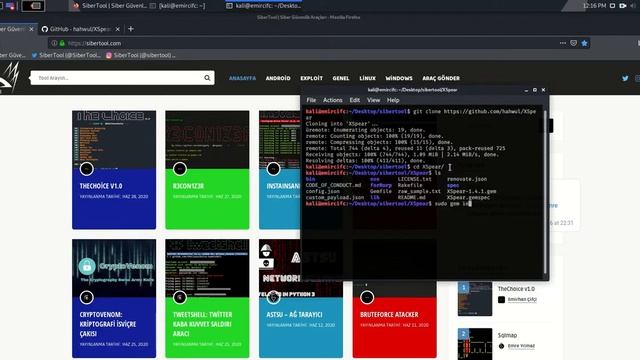
Task: Click the square tray icon beside the clock
Action: 612,6
